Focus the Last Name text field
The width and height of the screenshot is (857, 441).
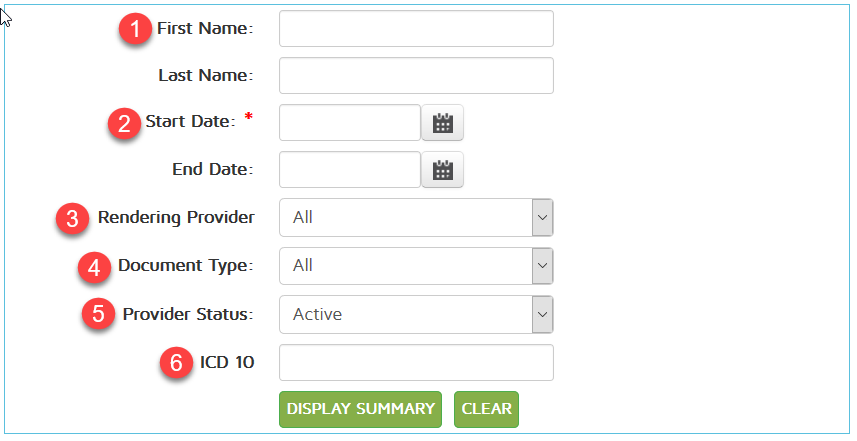pos(416,76)
